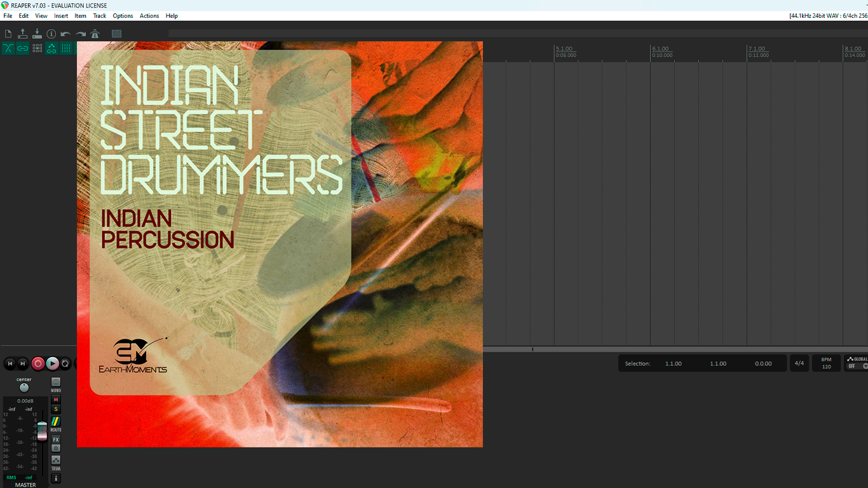This screenshot has width=868, height=488.
Task: Toggle envelope points move with items
Action: tap(52, 48)
